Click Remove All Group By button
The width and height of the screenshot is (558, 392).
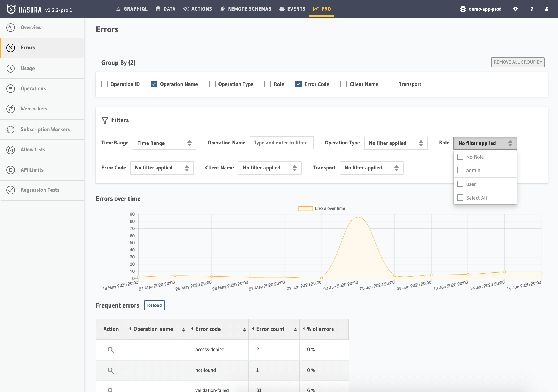point(518,62)
